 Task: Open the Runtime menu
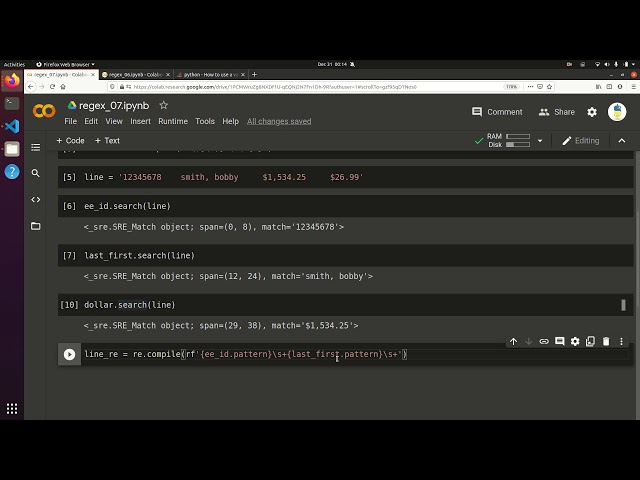click(173, 121)
